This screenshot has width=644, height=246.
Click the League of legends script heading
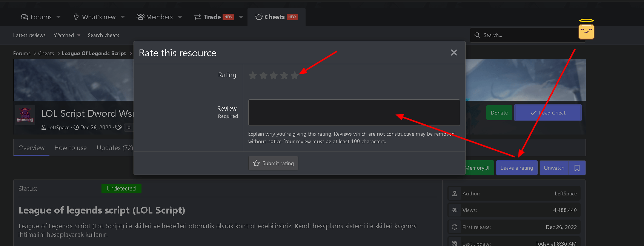[x=102, y=210]
